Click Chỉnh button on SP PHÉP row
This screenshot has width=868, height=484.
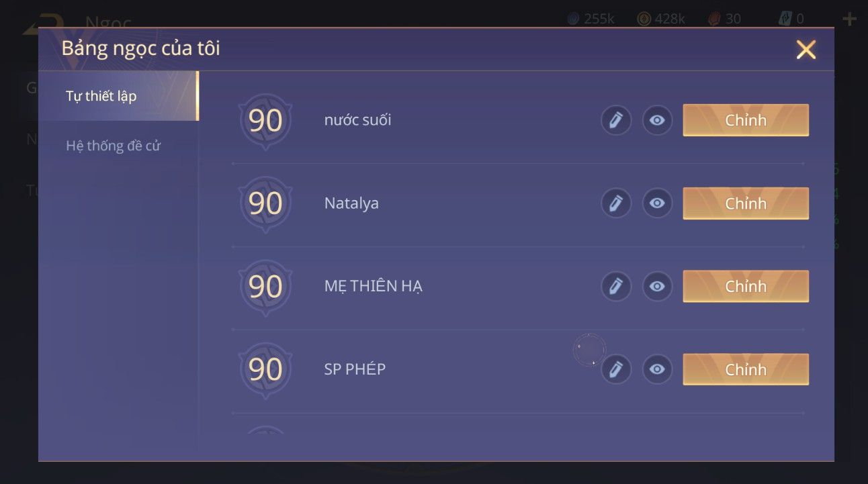[746, 369]
